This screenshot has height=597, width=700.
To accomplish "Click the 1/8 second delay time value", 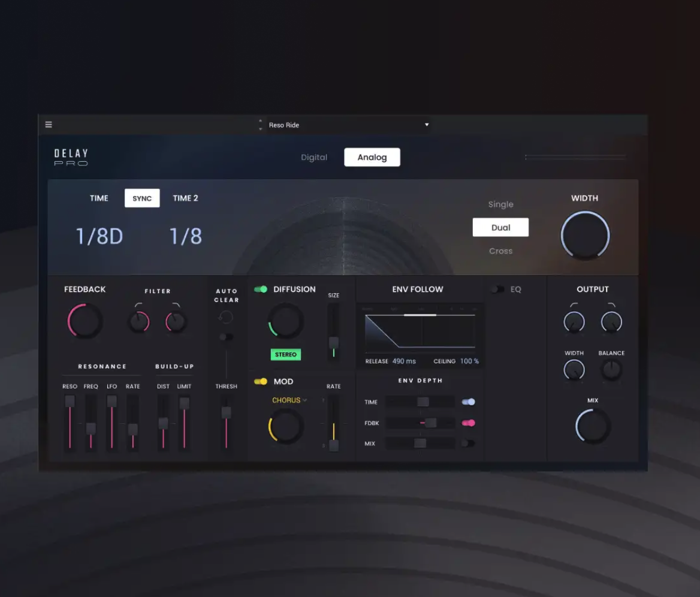I will pyautogui.click(x=186, y=236).
